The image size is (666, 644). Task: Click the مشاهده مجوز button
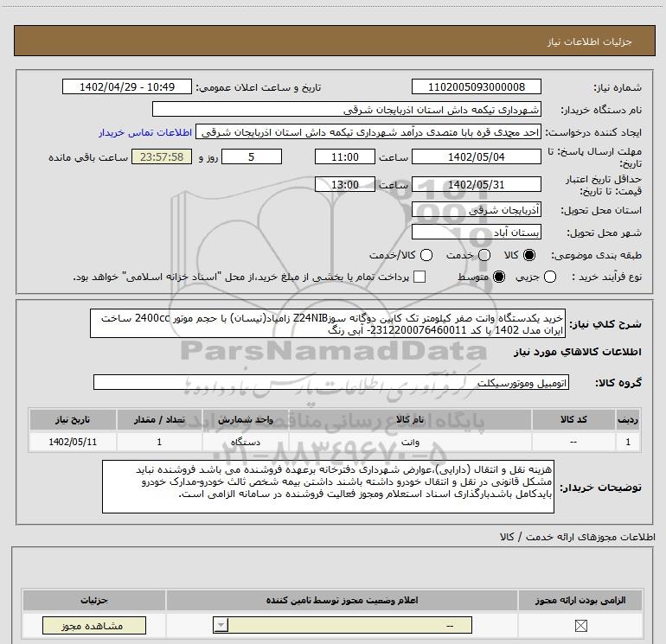(94, 625)
